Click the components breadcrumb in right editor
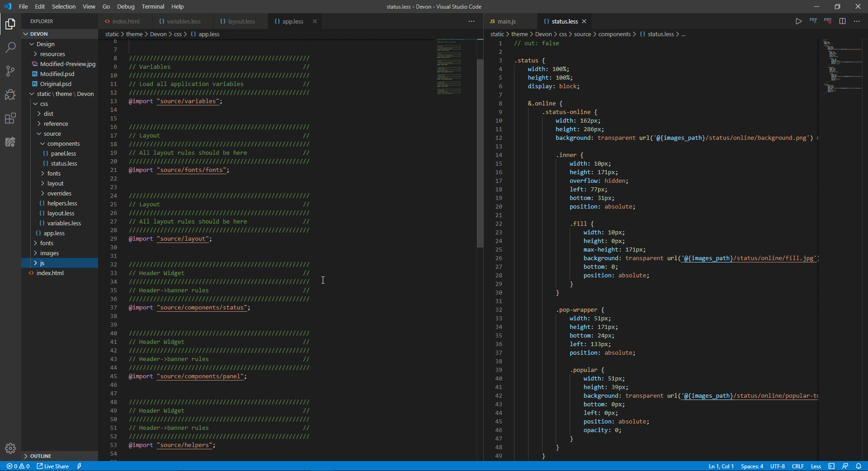The image size is (868, 471). tap(614, 34)
